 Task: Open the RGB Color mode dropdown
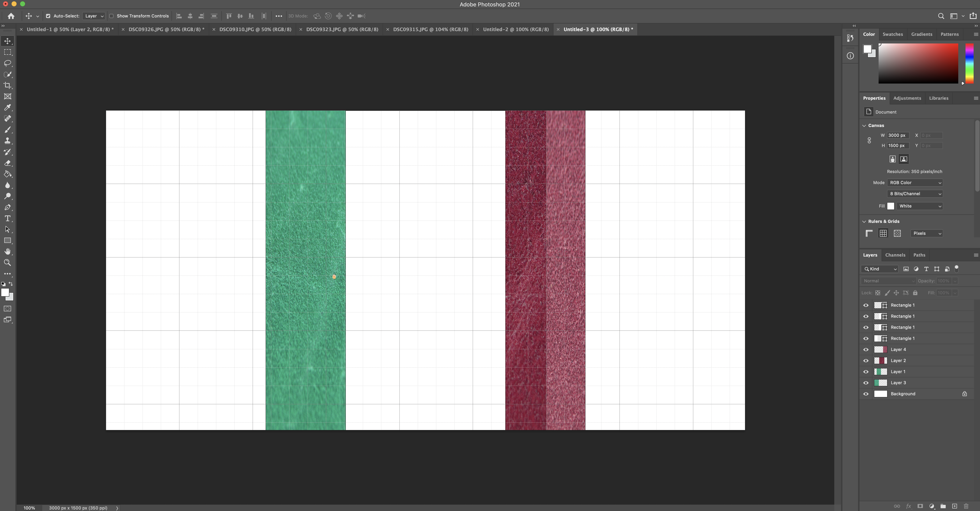click(x=915, y=183)
